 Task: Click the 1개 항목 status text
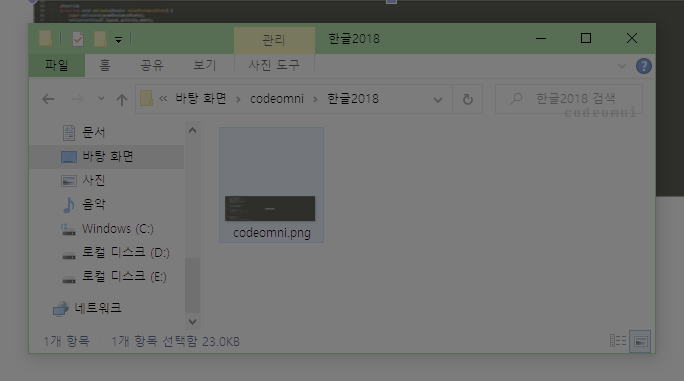(x=66, y=341)
